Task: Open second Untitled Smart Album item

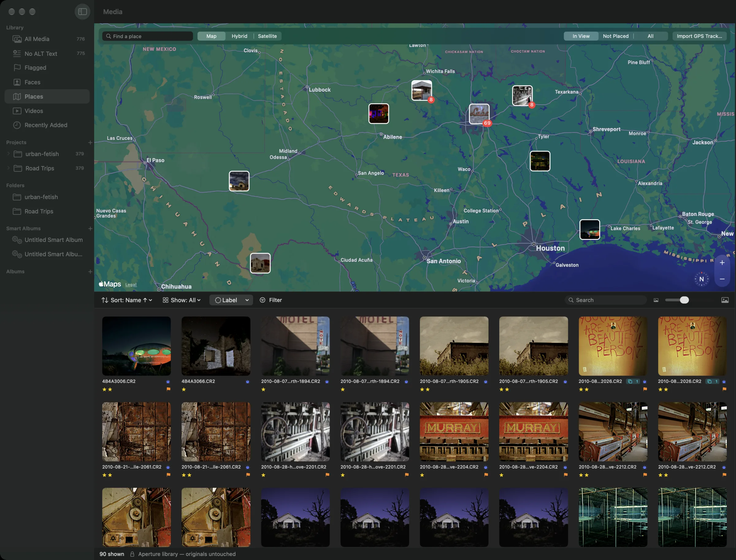Action: click(47, 254)
